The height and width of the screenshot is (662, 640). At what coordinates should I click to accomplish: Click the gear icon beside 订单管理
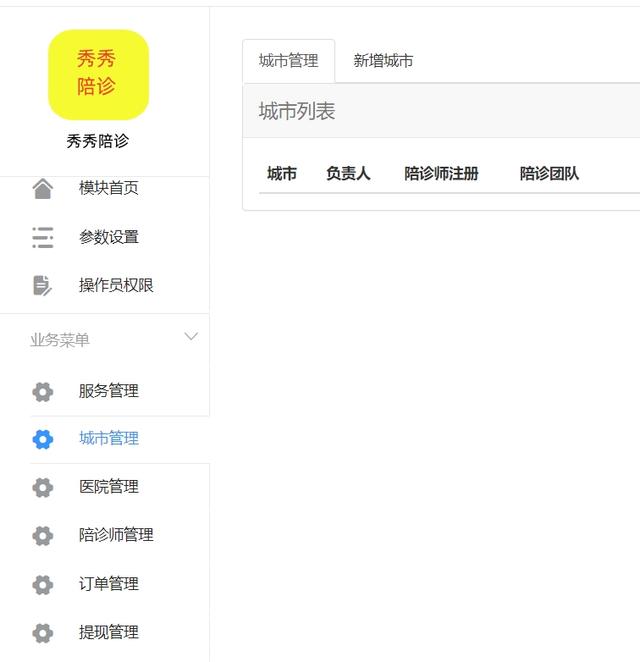[42, 584]
